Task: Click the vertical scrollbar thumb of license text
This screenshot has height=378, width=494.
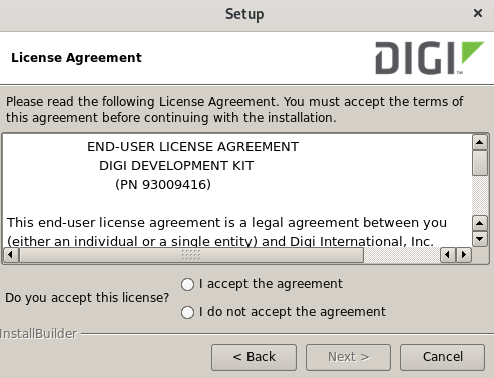Action: pos(480,163)
